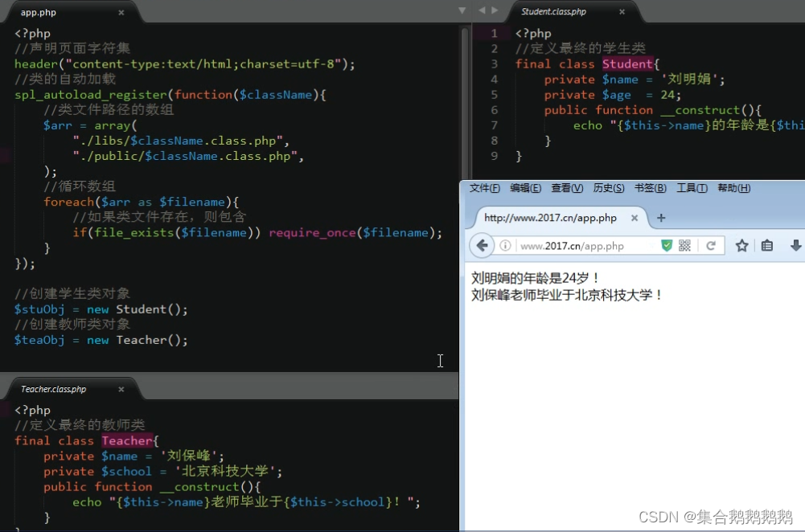Close the app.php browser tab
The image size is (805, 532).
point(635,218)
